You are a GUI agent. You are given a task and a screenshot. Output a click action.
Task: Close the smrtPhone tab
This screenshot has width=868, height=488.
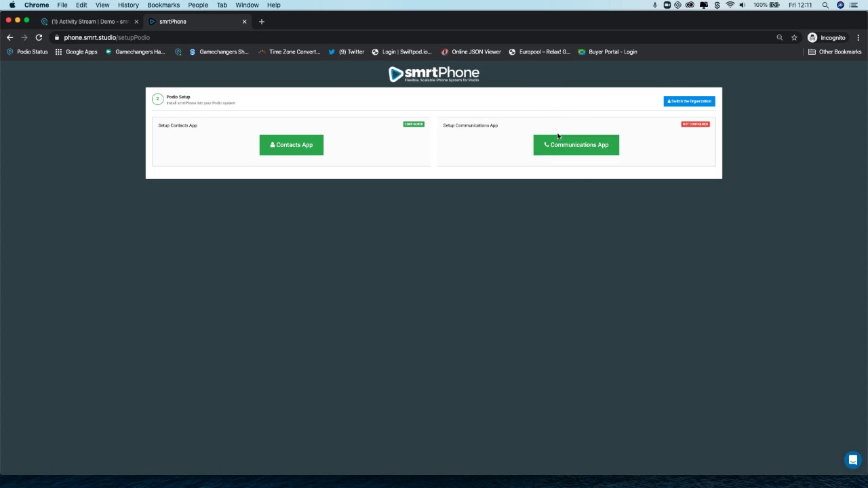tap(244, 22)
